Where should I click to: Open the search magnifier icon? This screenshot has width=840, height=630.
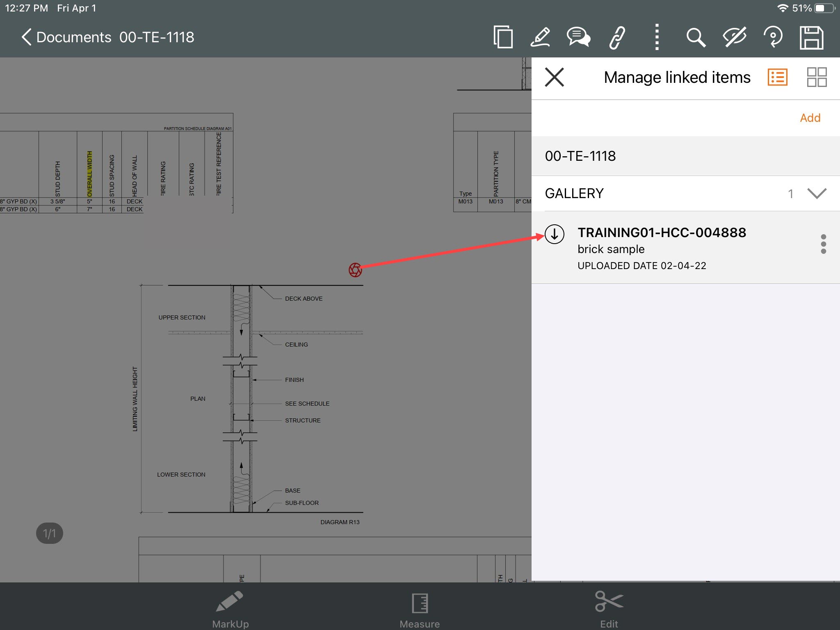(696, 37)
